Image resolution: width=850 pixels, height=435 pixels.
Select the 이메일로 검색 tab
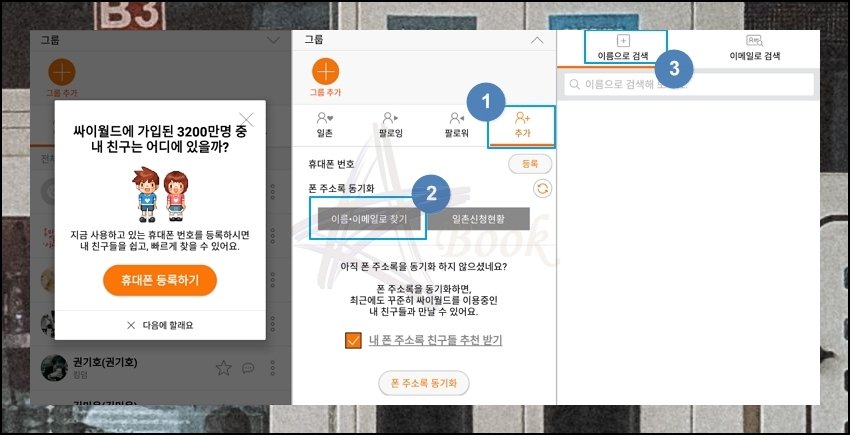coord(754,48)
